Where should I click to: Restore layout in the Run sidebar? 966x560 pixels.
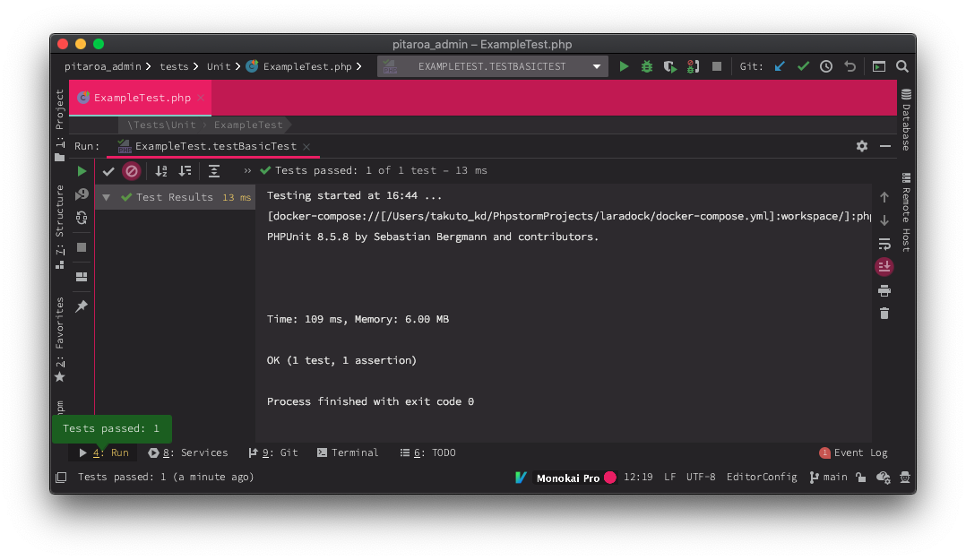point(82,277)
